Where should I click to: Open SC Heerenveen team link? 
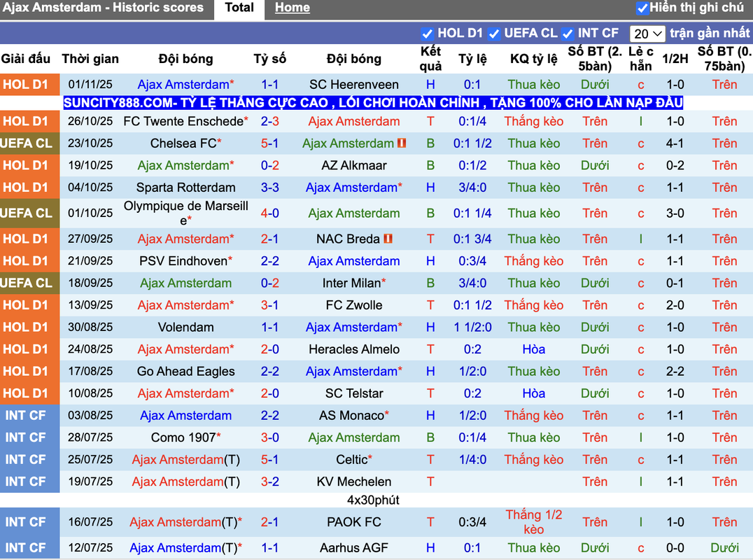coord(354,85)
